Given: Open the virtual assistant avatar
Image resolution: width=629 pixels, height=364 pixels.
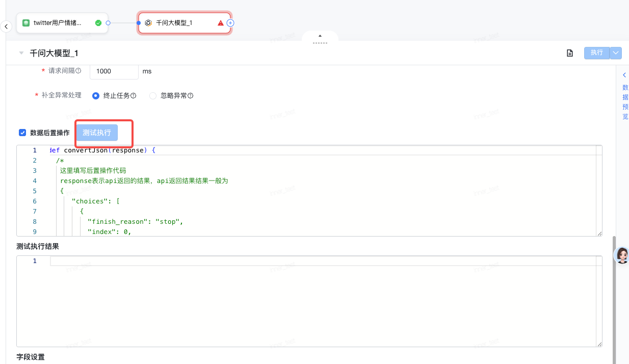Looking at the screenshot, I should [x=621, y=255].
